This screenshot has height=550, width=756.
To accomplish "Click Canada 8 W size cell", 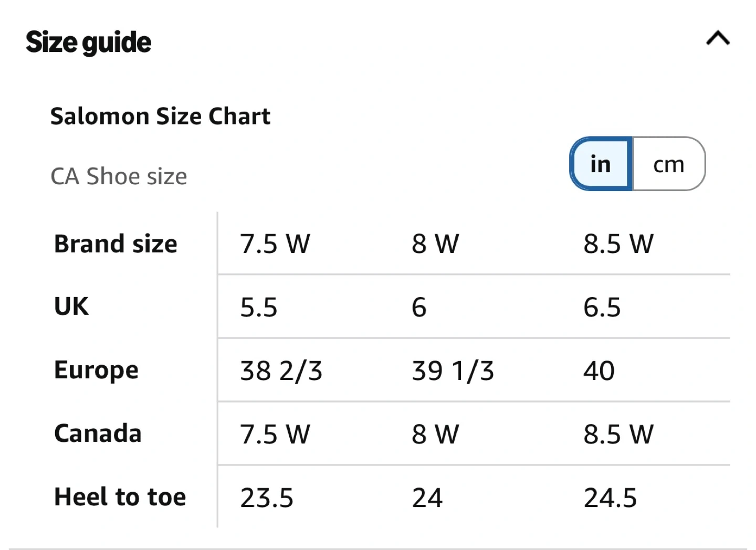I will pyautogui.click(x=435, y=435).
